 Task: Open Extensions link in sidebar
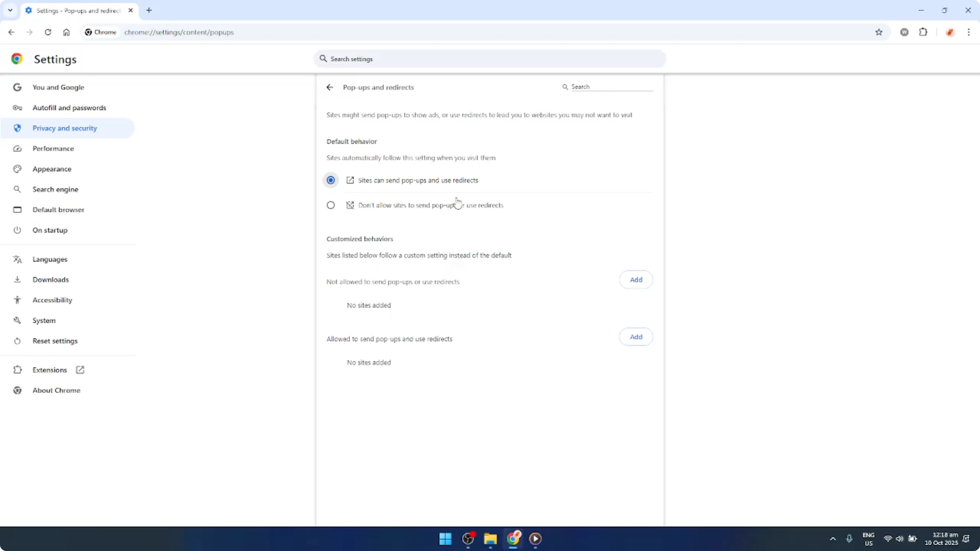[50, 370]
